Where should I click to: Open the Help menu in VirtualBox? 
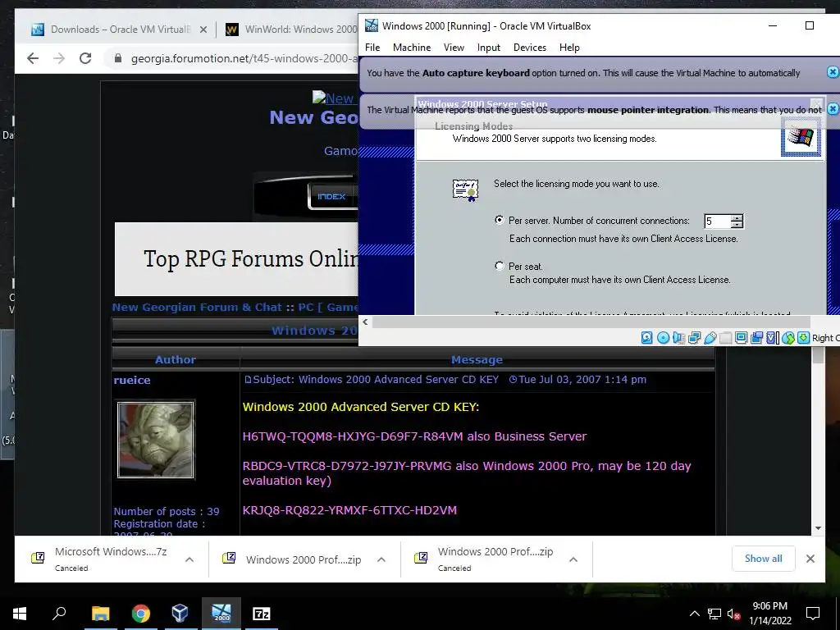[569, 47]
